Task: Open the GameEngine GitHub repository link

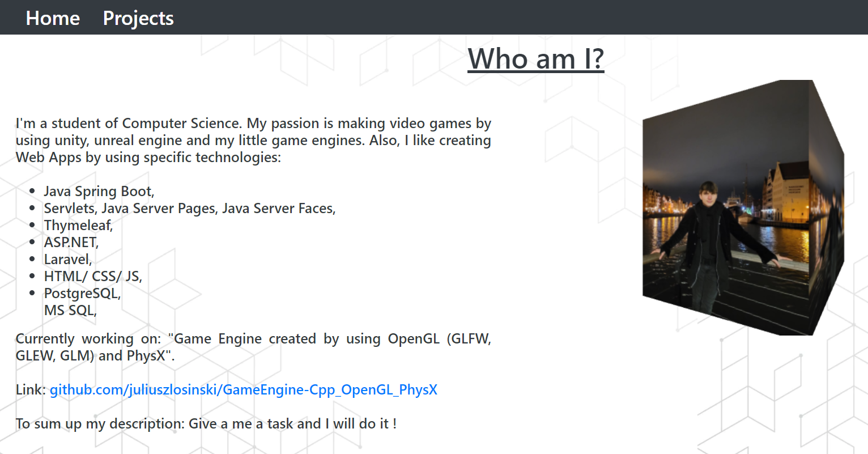Action: tap(244, 389)
